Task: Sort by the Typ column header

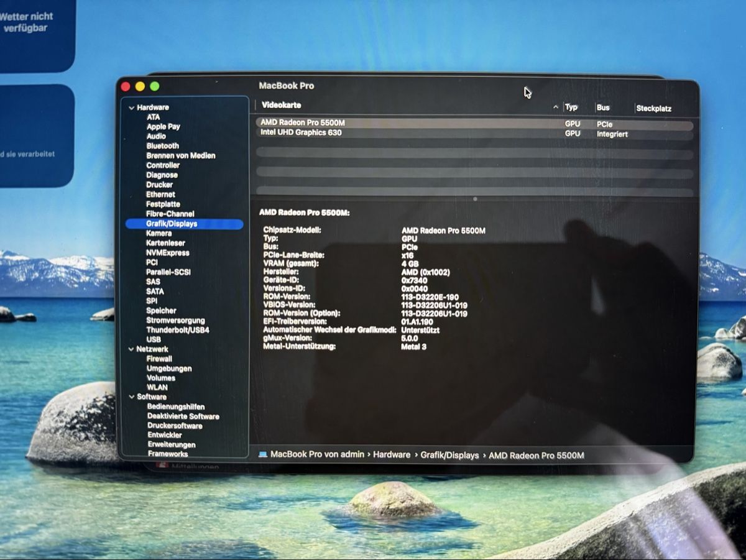Action: tap(571, 108)
